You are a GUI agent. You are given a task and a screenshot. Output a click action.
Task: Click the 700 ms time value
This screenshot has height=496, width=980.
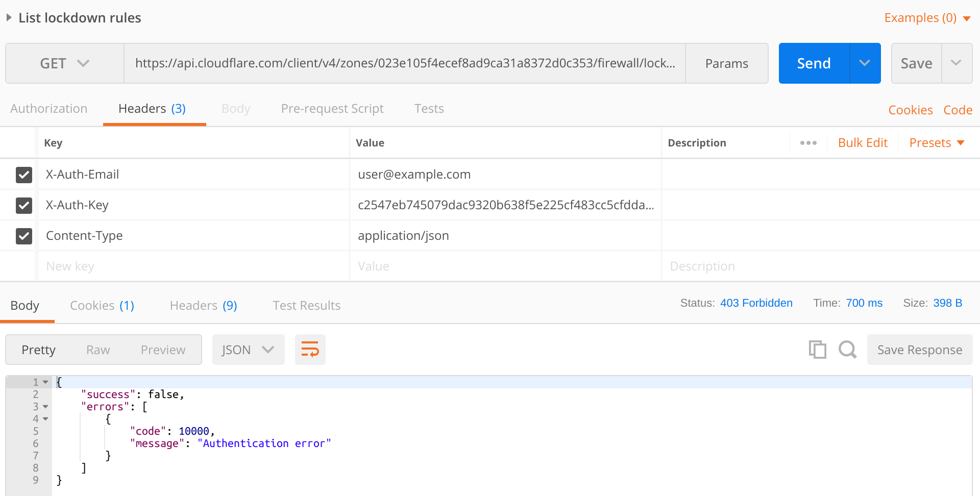(864, 303)
